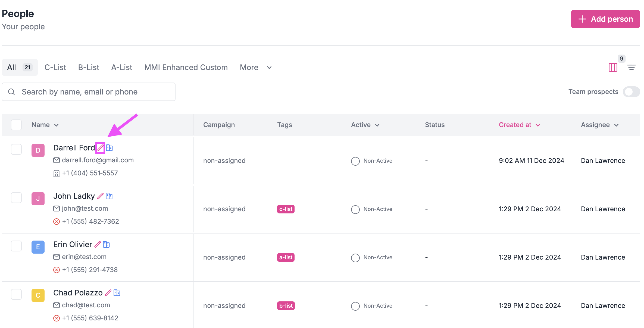
Task: Click the search magnifier icon
Action: tap(11, 92)
